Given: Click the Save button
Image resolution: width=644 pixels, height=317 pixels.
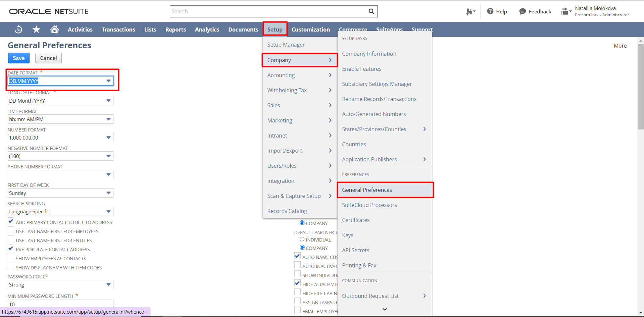Looking at the screenshot, I should point(18,58).
